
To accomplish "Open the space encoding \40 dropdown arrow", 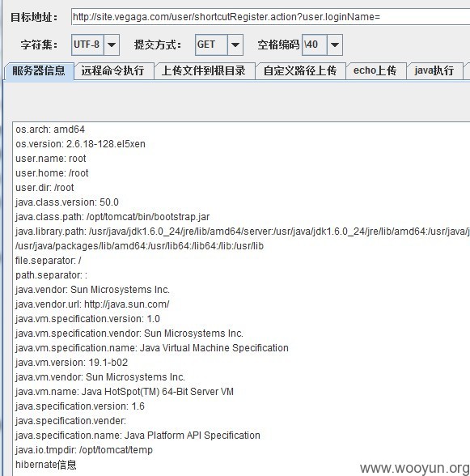I will point(335,45).
